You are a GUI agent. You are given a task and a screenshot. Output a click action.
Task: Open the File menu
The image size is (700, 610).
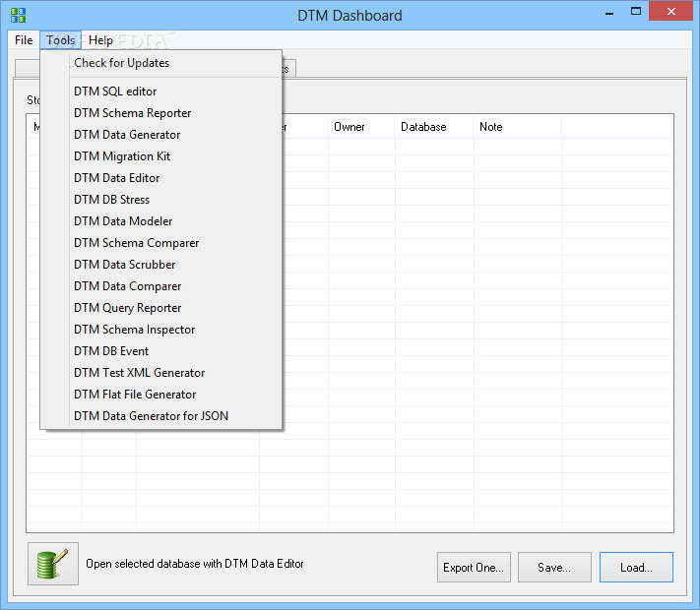coord(24,40)
